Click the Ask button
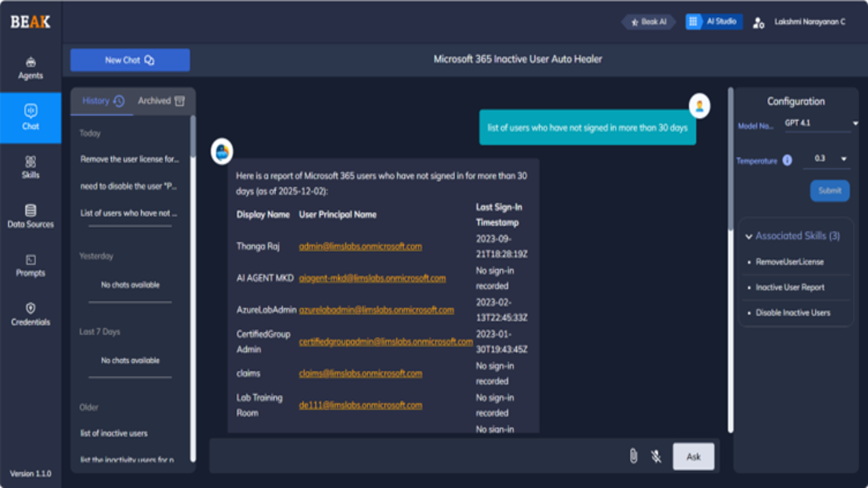This screenshot has width=868, height=488. click(693, 457)
